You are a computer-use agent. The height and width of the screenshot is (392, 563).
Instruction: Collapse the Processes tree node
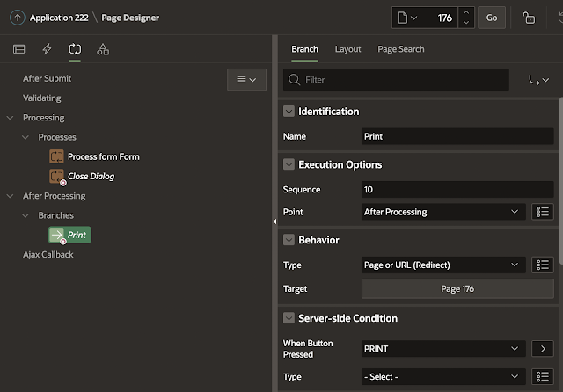[26, 137]
